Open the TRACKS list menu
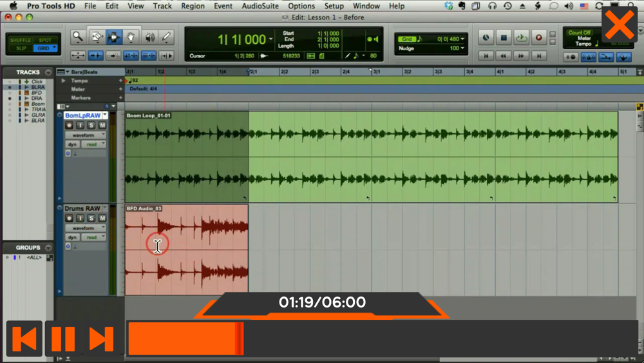 coord(48,72)
